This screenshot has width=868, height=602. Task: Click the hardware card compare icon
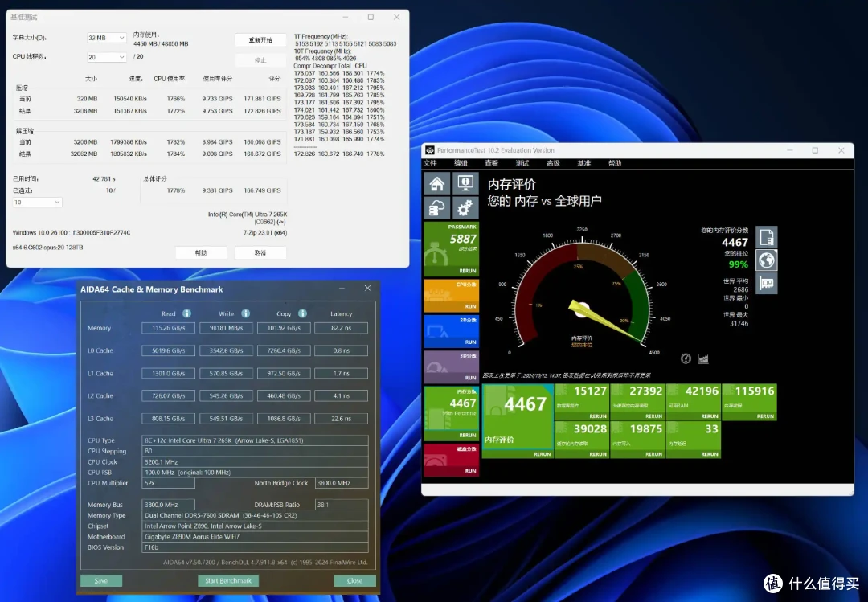pos(766,284)
